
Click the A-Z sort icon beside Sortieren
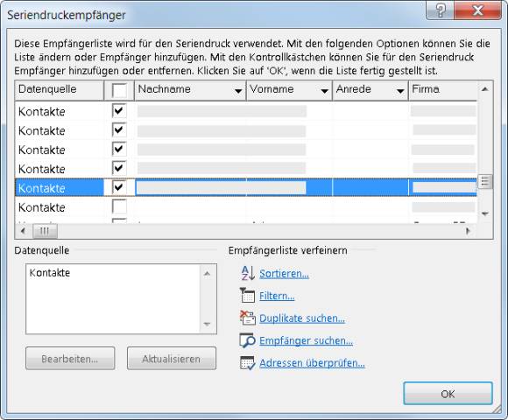(x=248, y=273)
